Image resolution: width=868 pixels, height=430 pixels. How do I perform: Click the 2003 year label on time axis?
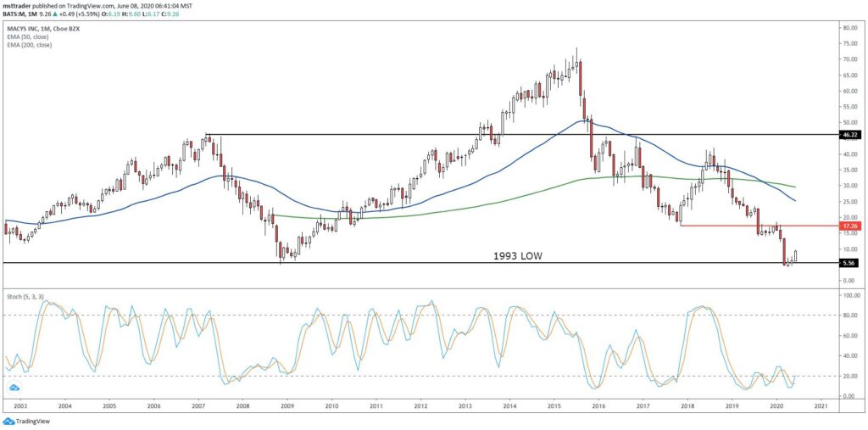pos(20,407)
